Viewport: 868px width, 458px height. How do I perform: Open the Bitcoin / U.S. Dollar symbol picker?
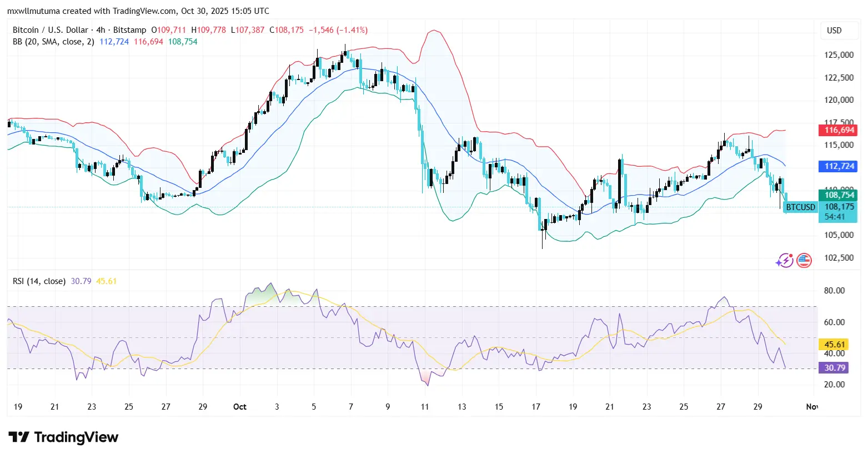coord(51,29)
